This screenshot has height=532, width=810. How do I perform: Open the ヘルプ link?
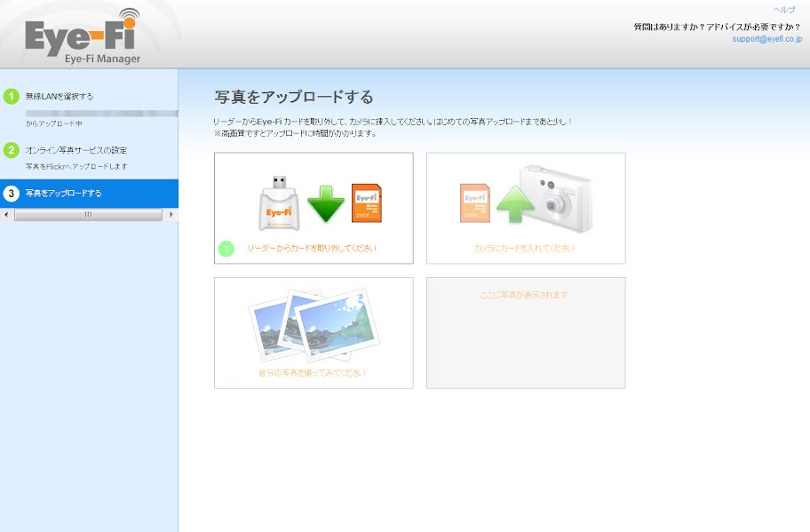784,10
